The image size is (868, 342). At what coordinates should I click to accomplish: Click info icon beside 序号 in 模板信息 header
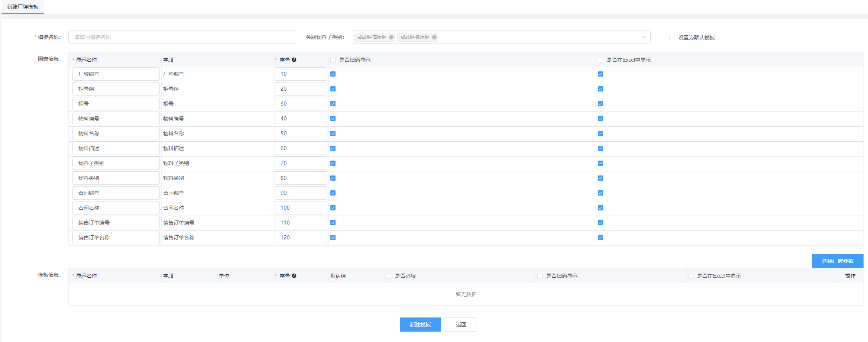294,276
